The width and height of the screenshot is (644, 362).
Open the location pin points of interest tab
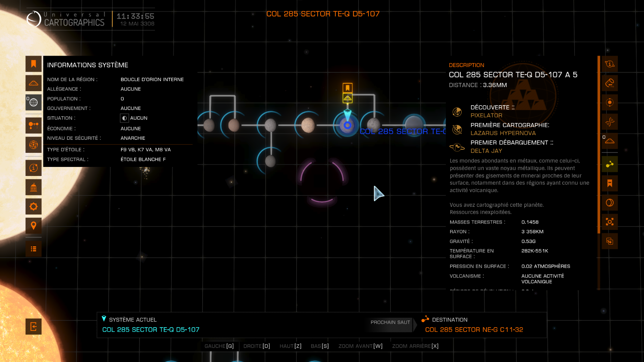point(34,226)
